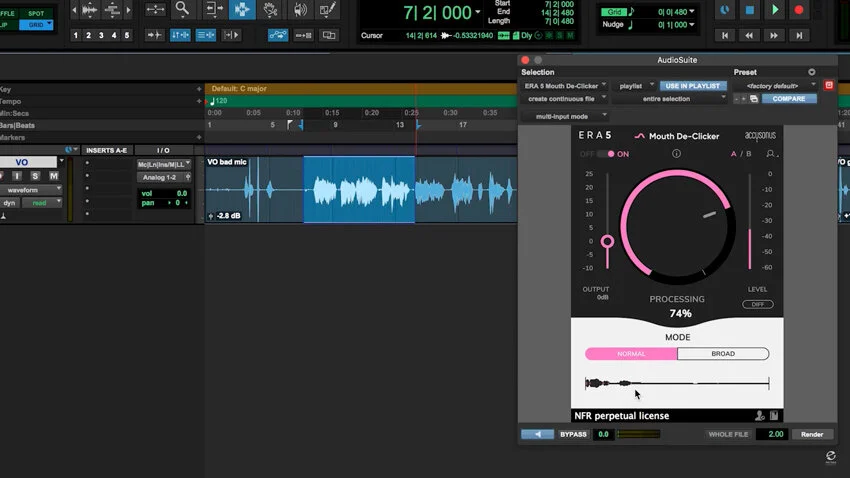The width and height of the screenshot is (850, 478).
Task: Click the copy preset icon
Action: [754, 99]
